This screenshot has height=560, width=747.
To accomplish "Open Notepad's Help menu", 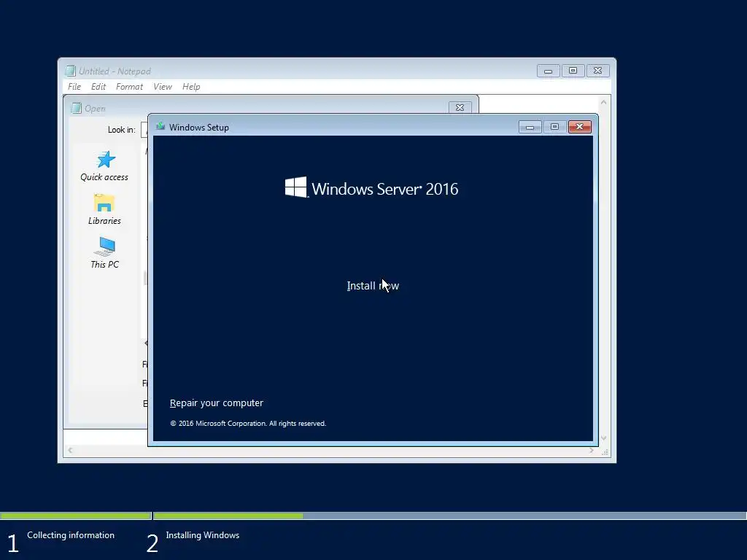I will (x=191, y=87).
